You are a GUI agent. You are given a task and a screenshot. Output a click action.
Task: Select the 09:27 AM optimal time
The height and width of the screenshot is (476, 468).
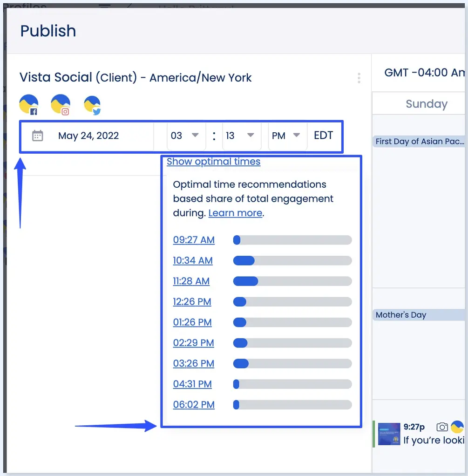[x=194, y=240]
